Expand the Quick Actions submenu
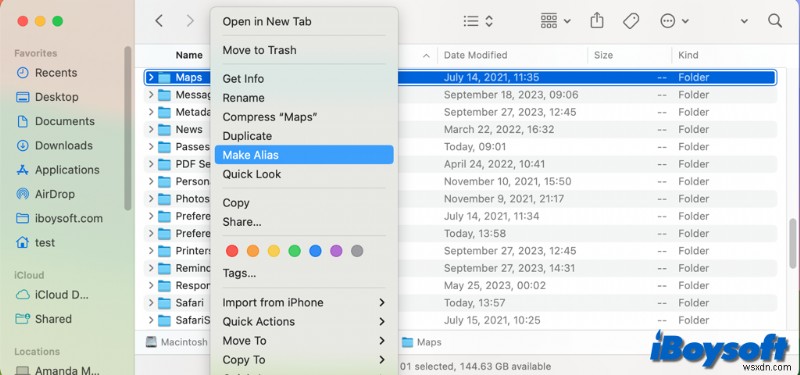800x375 pixels. pyautogui.click(x=304, y=321)
